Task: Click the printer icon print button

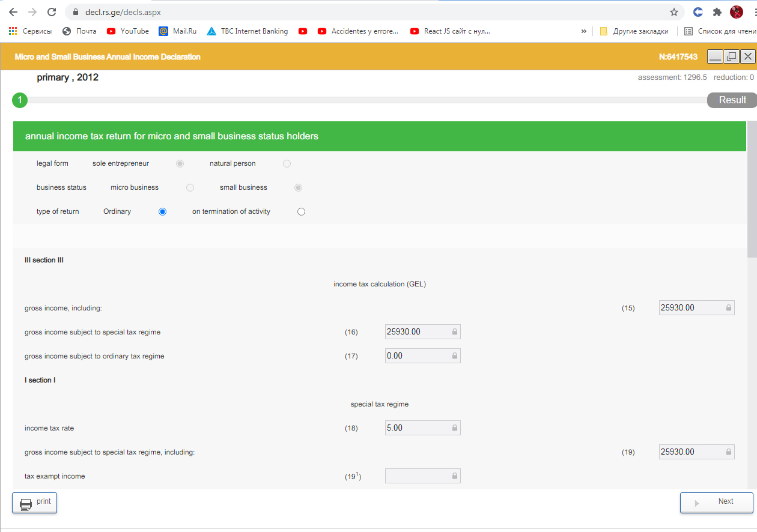Action: coord(34,503)
